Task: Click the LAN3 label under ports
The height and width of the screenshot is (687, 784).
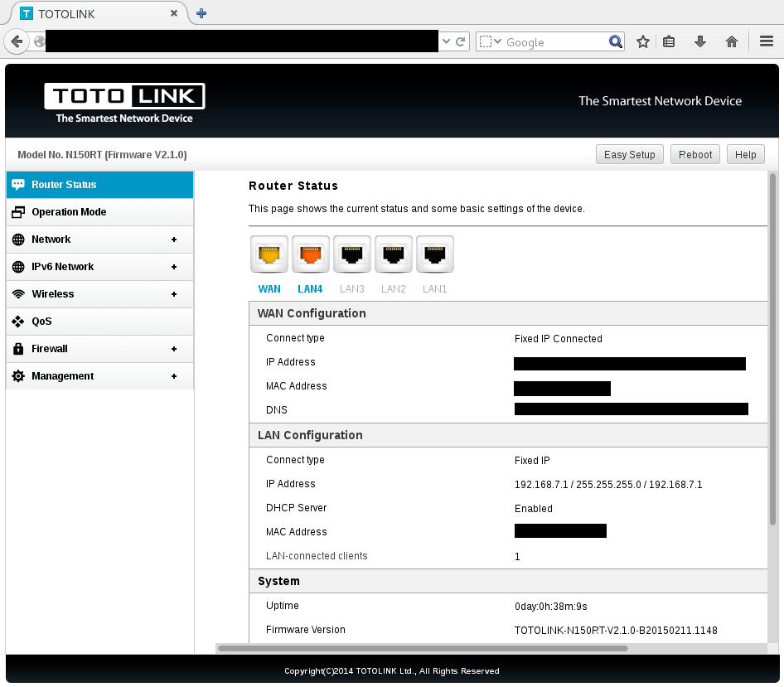Action: (x=352, y=289)
